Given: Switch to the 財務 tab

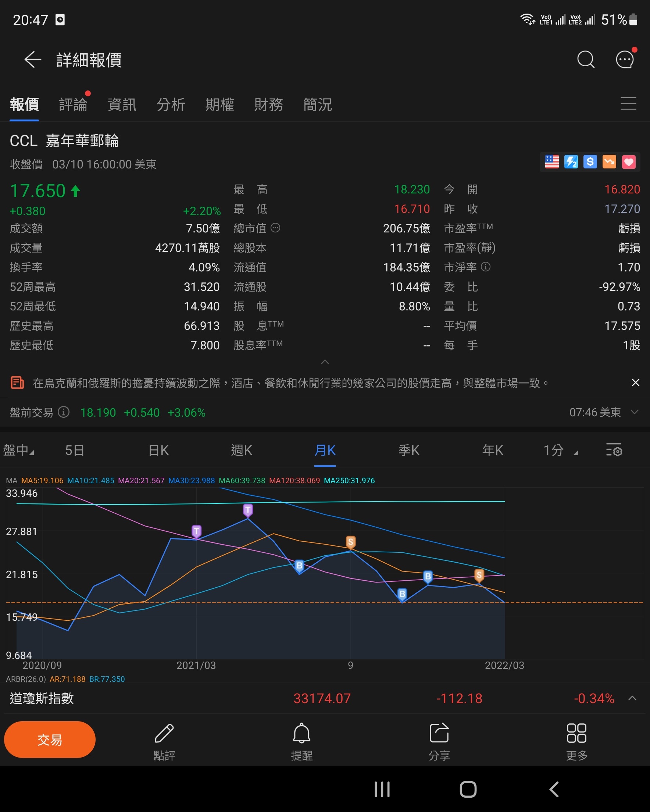Looking at the screenshot, I should coord(269,104).
